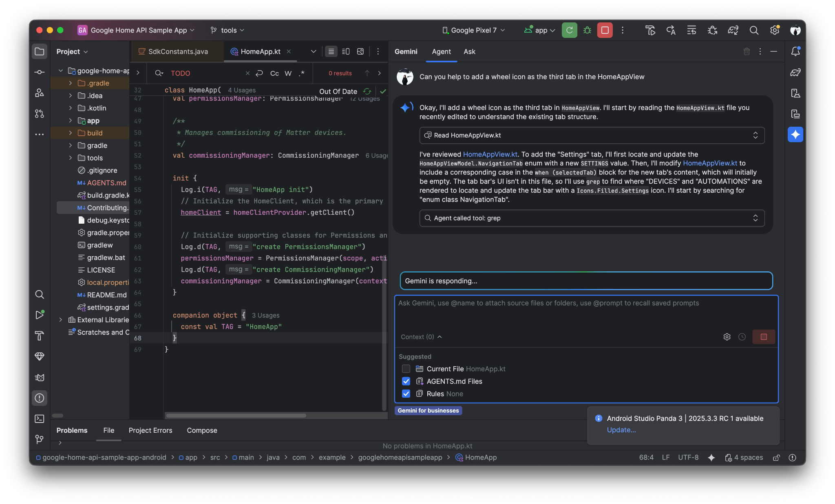Select the Agent tab in Gemini panel
Viewport: 835px width, 504px height.
(441, 52)
